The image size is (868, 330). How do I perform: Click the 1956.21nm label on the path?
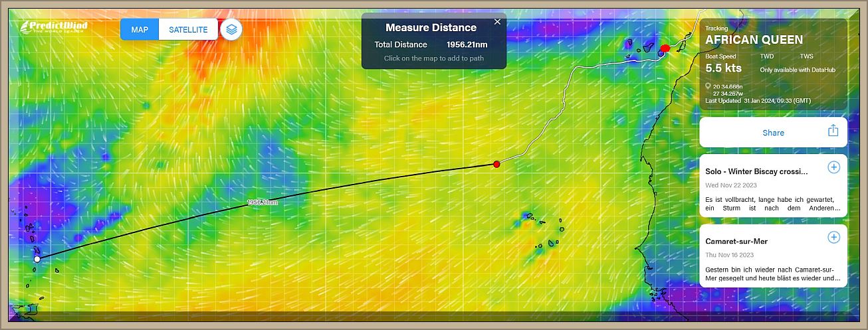pyautogui.click(x=262, y=202)
